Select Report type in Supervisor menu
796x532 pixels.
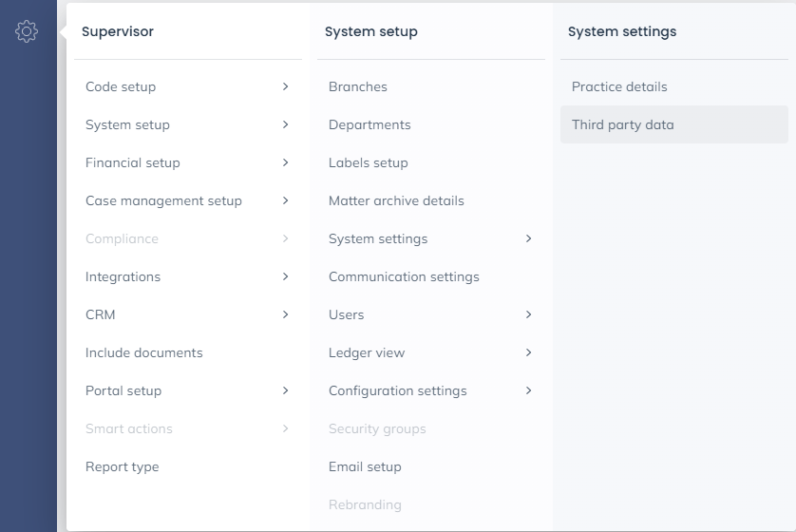click(x=123, y=466)
